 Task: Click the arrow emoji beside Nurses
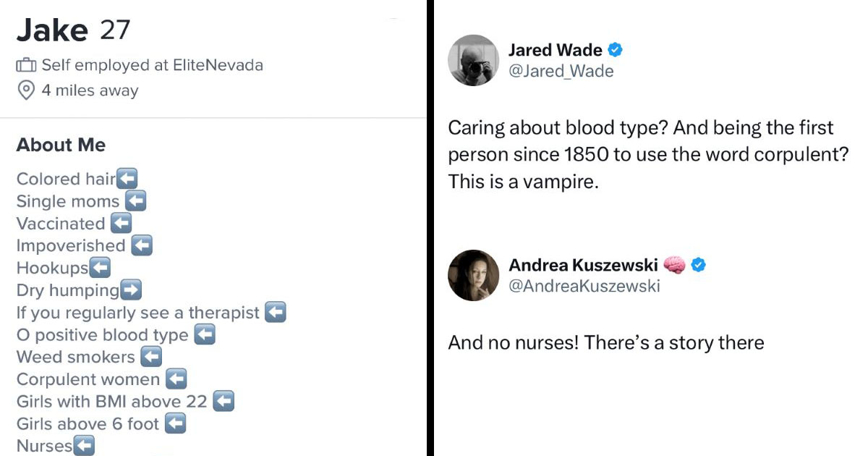click(85, 446)
